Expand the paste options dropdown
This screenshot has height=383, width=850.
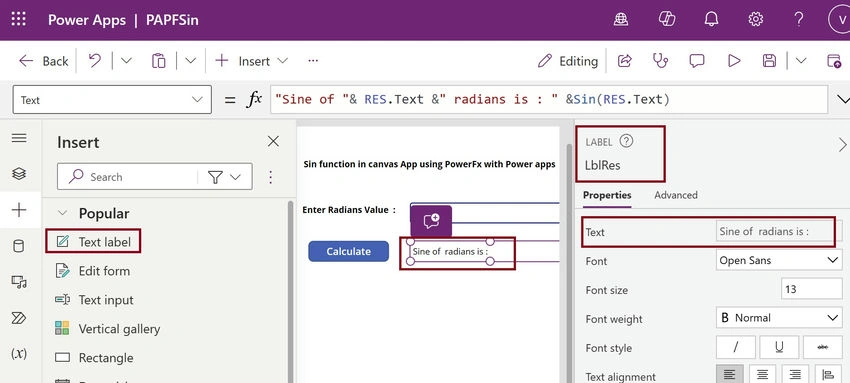point(190,61)
